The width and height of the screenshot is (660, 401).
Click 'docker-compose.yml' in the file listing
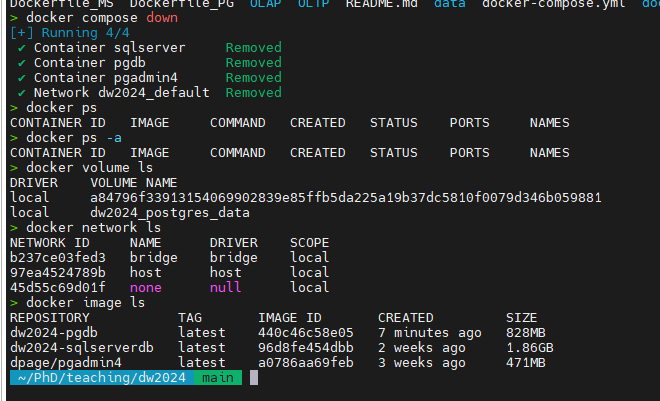click(554, 4)
